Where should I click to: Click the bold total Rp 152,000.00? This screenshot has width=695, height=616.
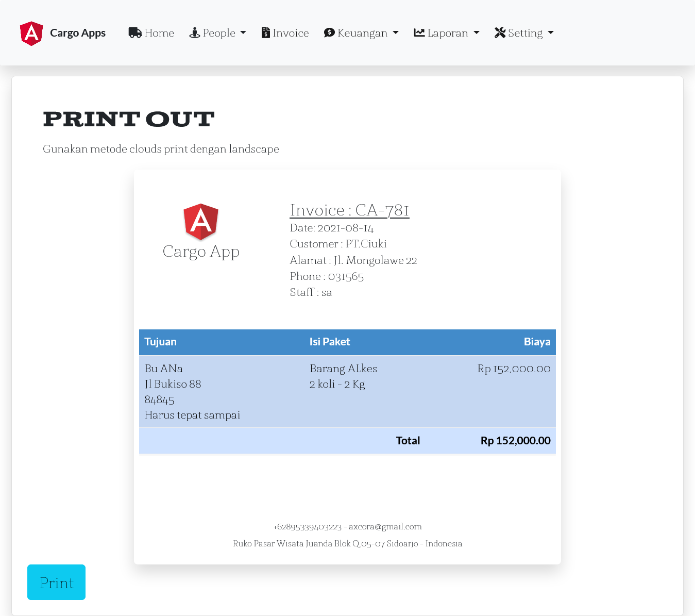516,441
